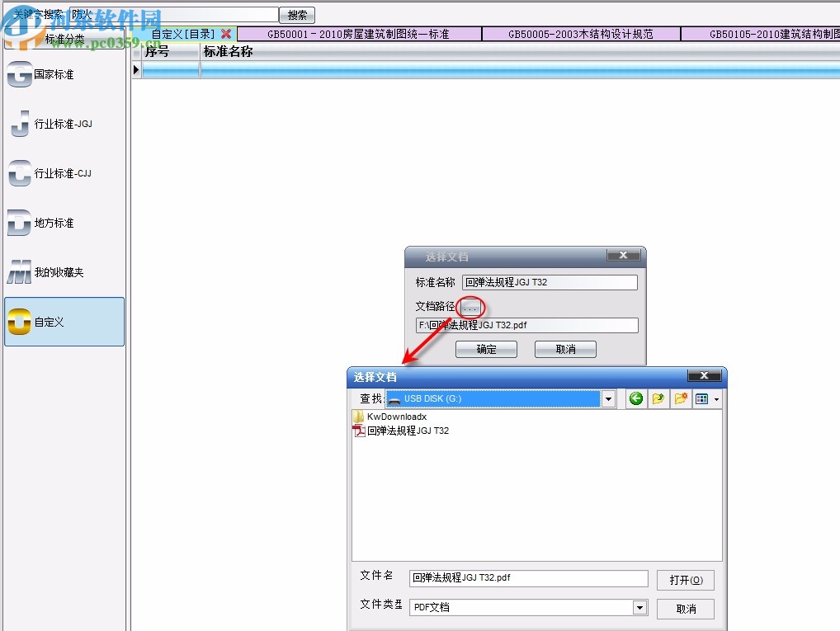Close the small 选择文档 dialog
This screenshot has width=840, height=631.
pyautogui.click(x=623, y=255)
